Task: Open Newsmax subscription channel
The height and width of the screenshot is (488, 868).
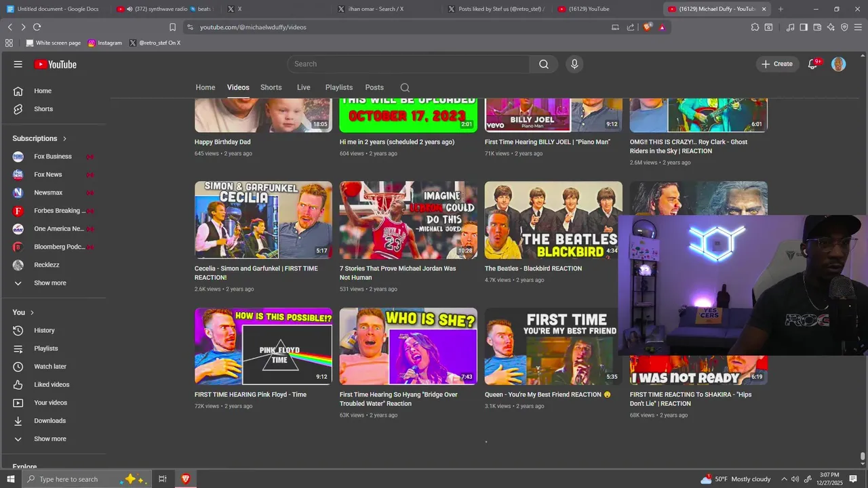Action: click(48, 192)
